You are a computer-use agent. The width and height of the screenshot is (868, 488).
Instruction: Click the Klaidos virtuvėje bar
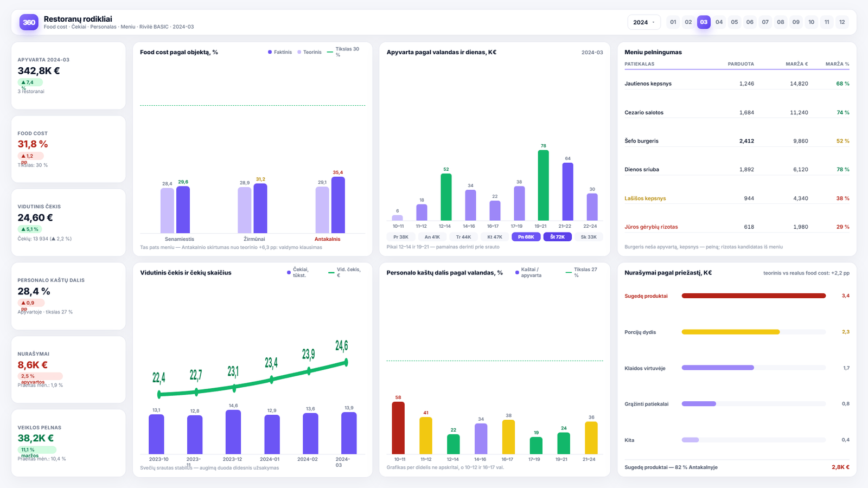(718, 368)
